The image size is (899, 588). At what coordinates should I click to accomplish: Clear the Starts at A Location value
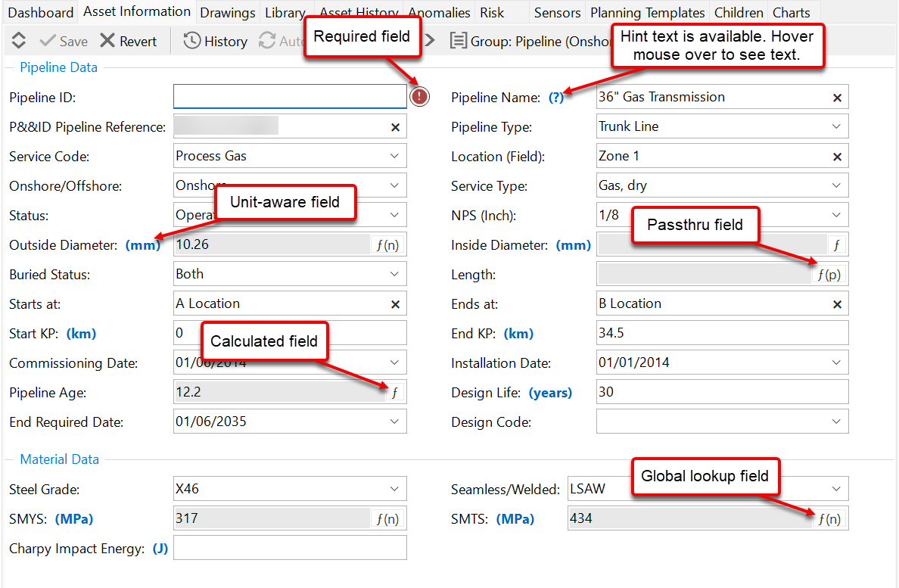(x=395, y=304)
